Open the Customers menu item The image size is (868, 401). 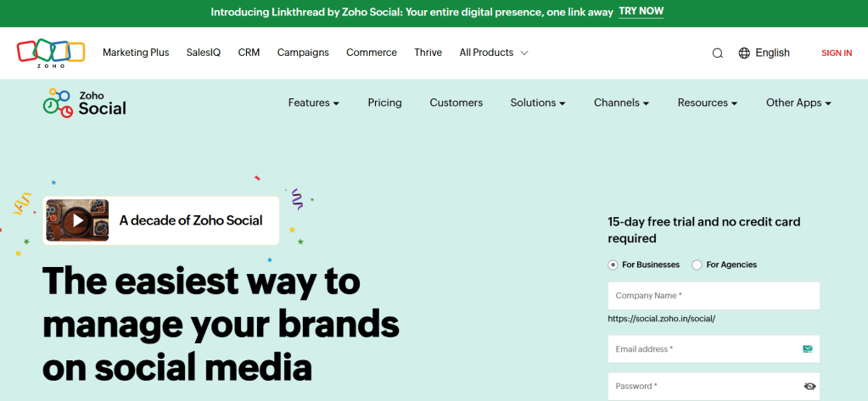pyautogui.click(x=456, y=103)
